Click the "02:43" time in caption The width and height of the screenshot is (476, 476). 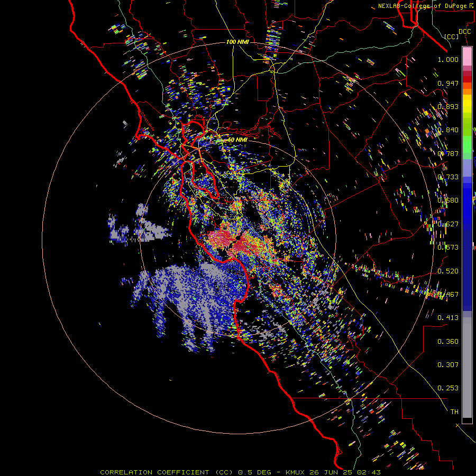(369, 472)
